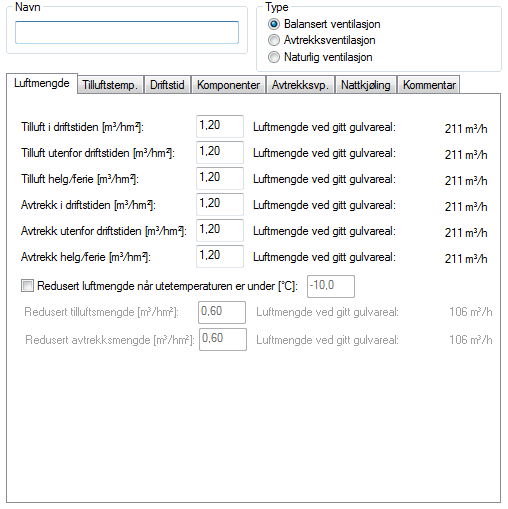508x509 pixels.
Task: Click the utetemperatur threshold field showing -10,0
Action: (x=331, y=286)
